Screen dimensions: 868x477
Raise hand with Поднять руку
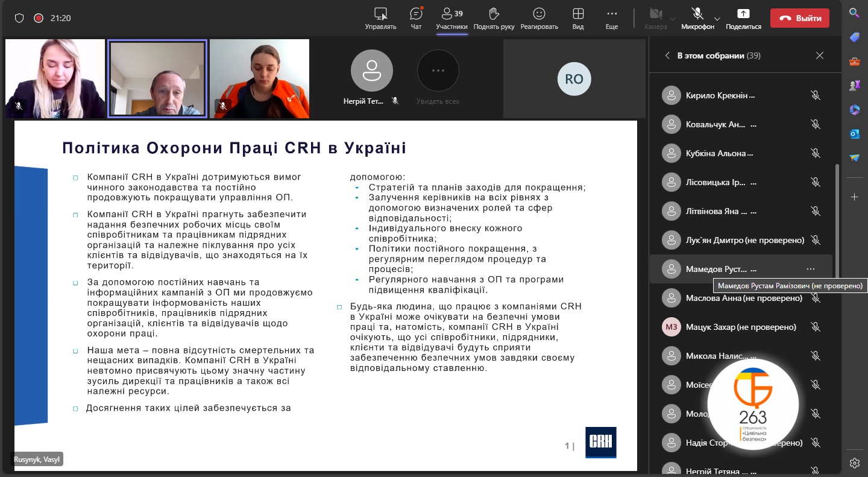click(x=494, y=18)
